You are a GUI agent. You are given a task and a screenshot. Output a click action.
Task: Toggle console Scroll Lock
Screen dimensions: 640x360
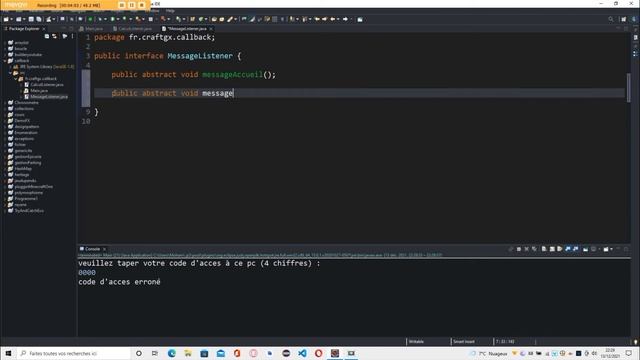(552, 249)
